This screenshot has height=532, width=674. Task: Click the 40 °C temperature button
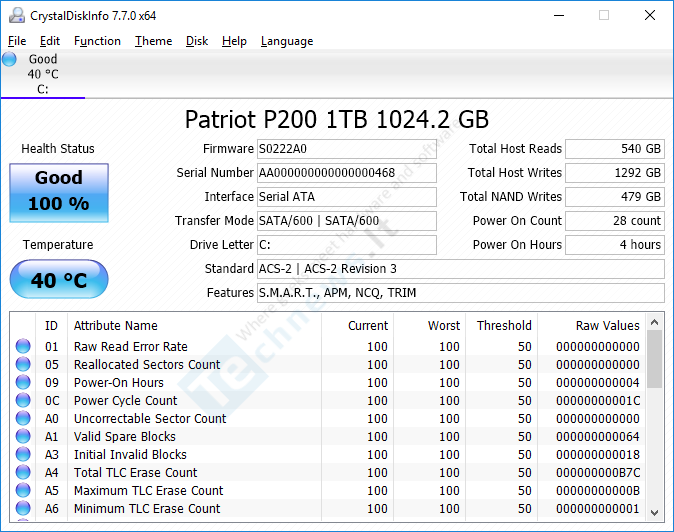[59, 279]
